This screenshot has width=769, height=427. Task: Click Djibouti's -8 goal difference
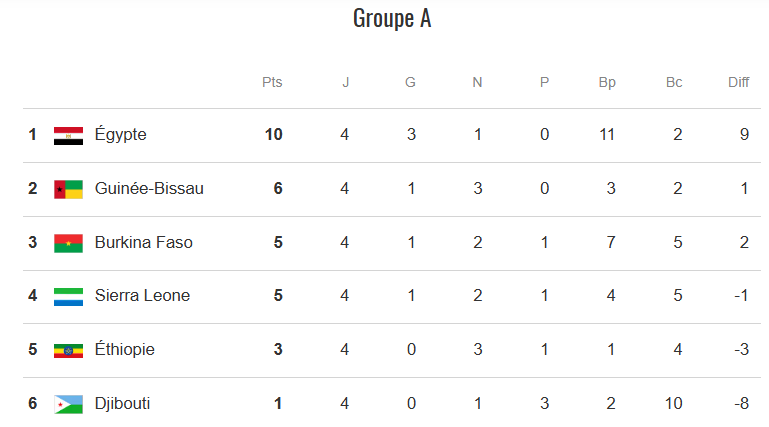(741, 404)
